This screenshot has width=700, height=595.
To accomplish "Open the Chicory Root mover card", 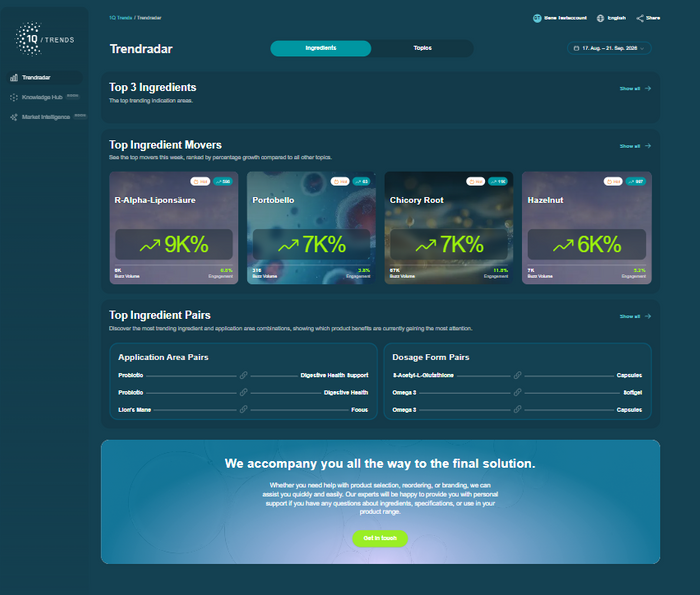I will pyautogui.click(x=449, y=228).
